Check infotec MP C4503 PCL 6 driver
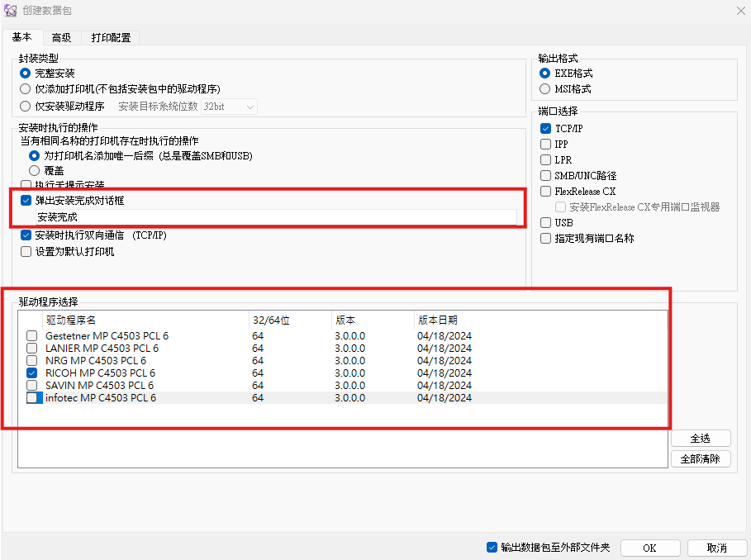751x560 pixels. pos(32,398)
